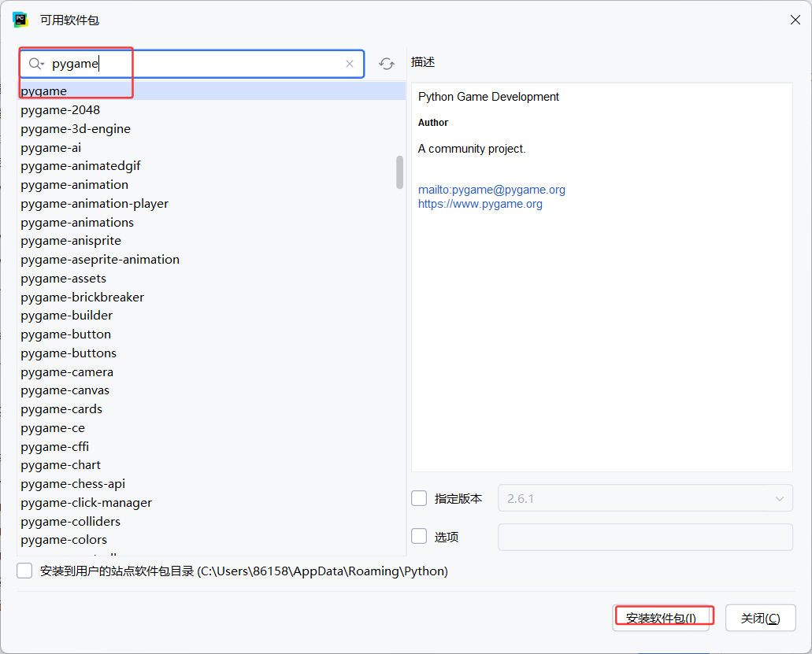Select pygame-ai in the list
Image resolution: width=812 pixels, height=654 pixels.
point(211,147)
